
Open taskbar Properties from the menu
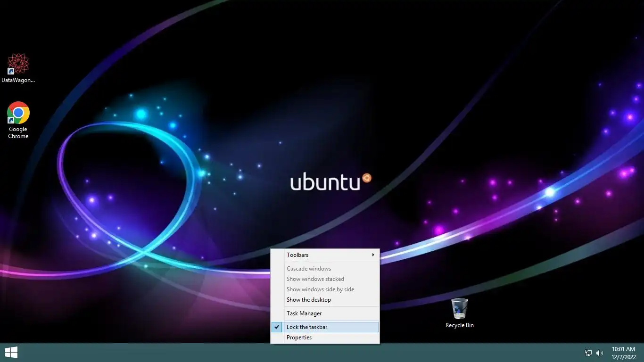click(x=325, y=337)
